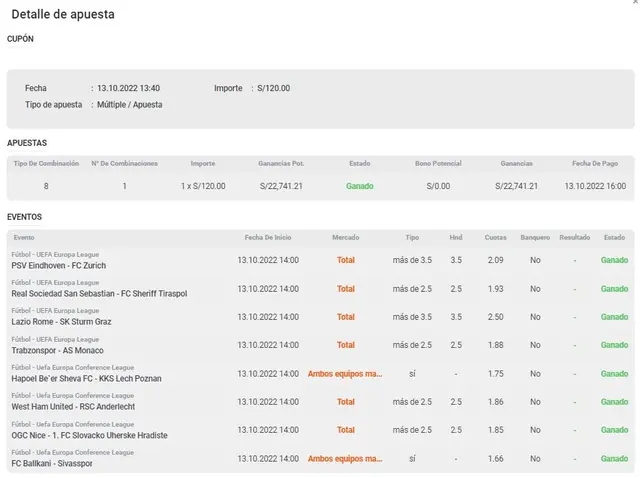Image resolution: width=640 pixels, height=478 pixels.
Task: Open the Hapoel Be'er Sheva - Lech Poznan event
Action: (88, 379)
